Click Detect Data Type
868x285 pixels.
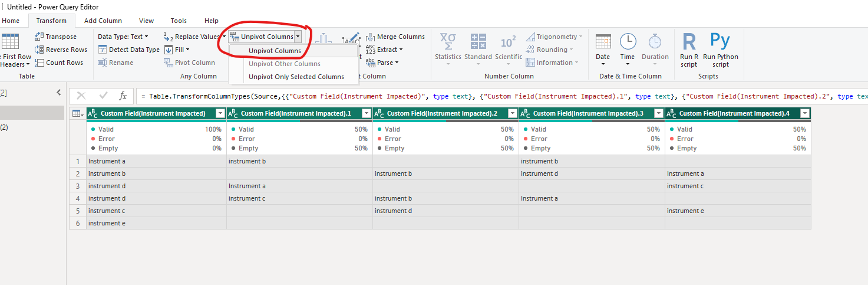point(128,50)
